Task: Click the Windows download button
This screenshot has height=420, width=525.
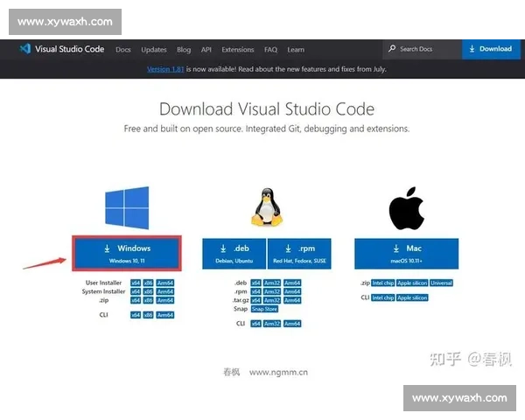Action: coord(127,253)
